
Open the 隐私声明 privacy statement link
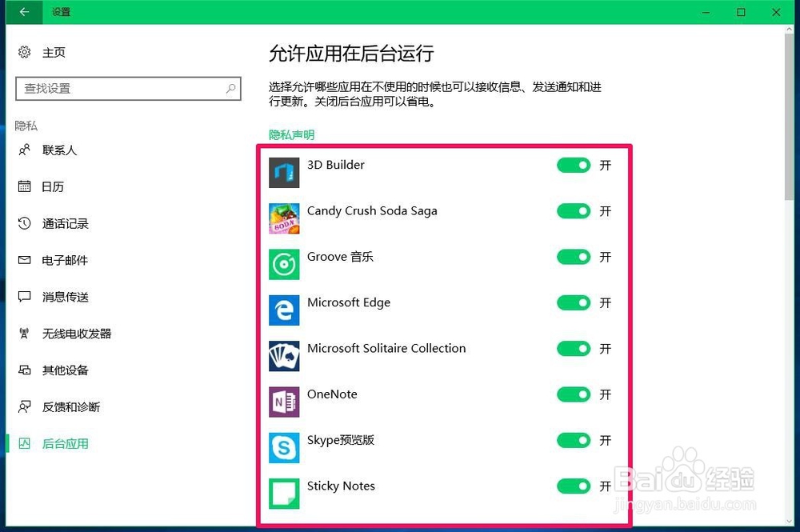(x=291, y=134)
